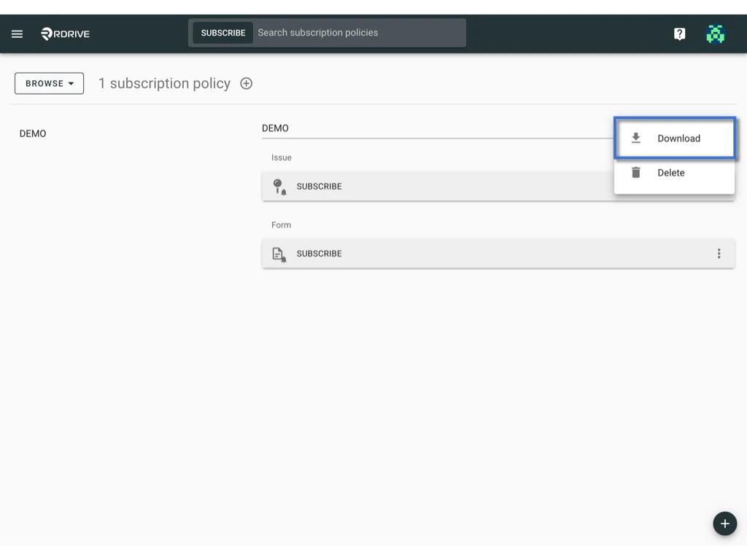Viewport: 747px width, 560px height.
Task: Click the download icon in the context menu
Action: coord(635,138)
